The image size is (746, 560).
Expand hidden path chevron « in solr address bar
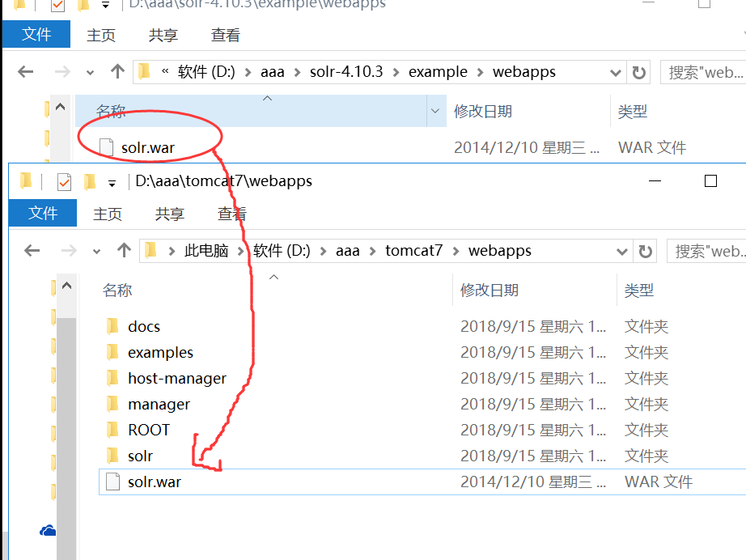[165, 72]
